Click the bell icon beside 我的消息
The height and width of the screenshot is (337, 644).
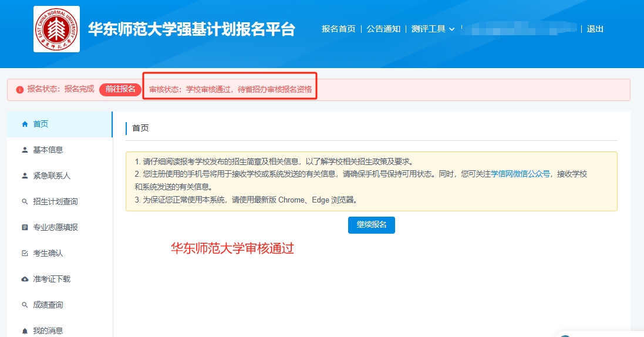(x=25, y=331)
